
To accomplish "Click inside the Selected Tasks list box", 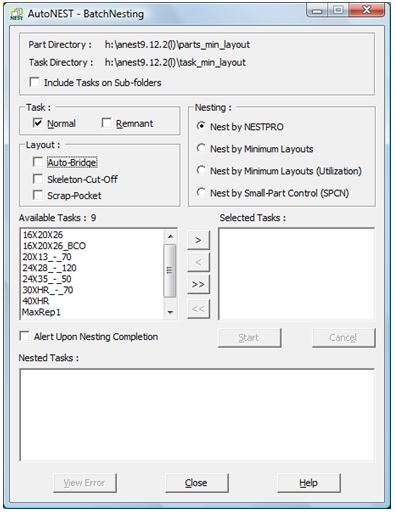I will tap(296, 273).
